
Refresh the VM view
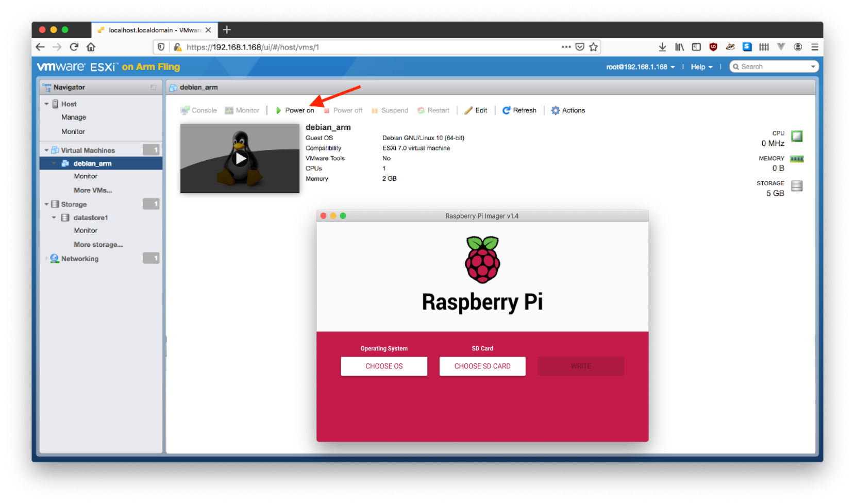pos(519,110)
